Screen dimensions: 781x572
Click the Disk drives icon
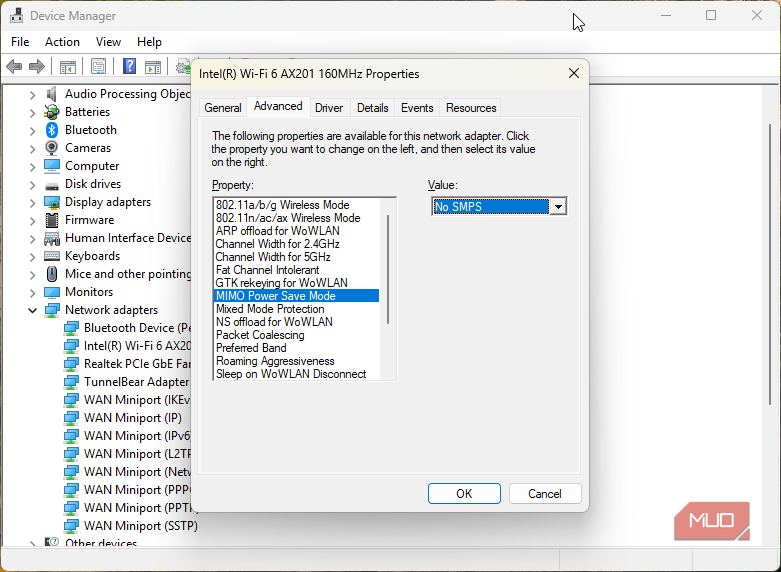pos(52,185)
